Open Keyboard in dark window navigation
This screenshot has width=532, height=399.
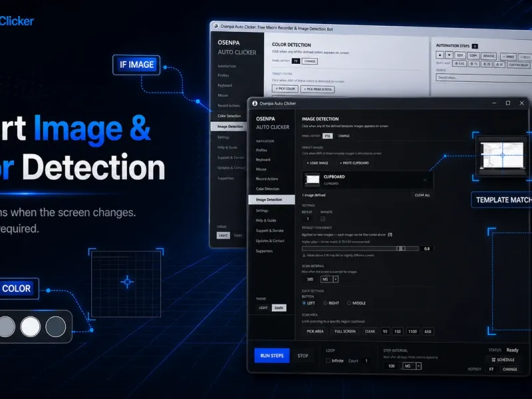click(263, 160)
